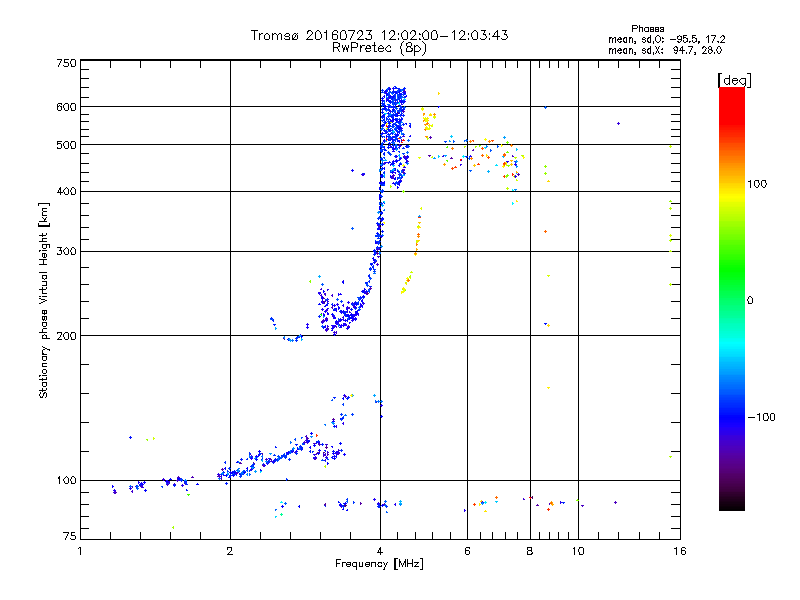Click the y-axis tick label '600'
The width and height of the screenshot is (800, 600).
pos(66,107)
